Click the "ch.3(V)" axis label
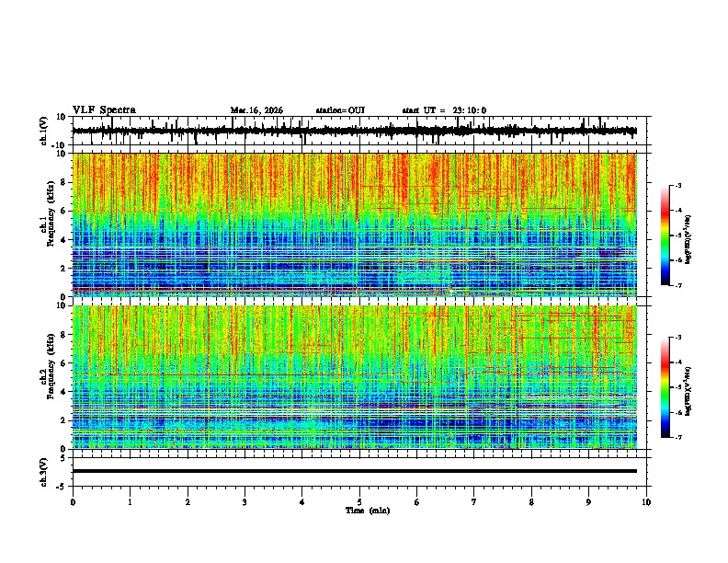The image size is (728, 563). [43, 472]
